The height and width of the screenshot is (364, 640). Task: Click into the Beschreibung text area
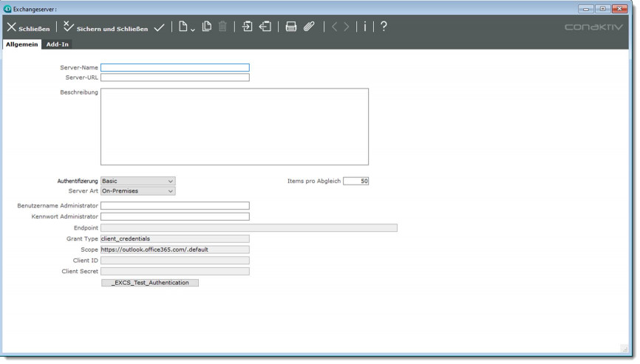click(234, 126)
